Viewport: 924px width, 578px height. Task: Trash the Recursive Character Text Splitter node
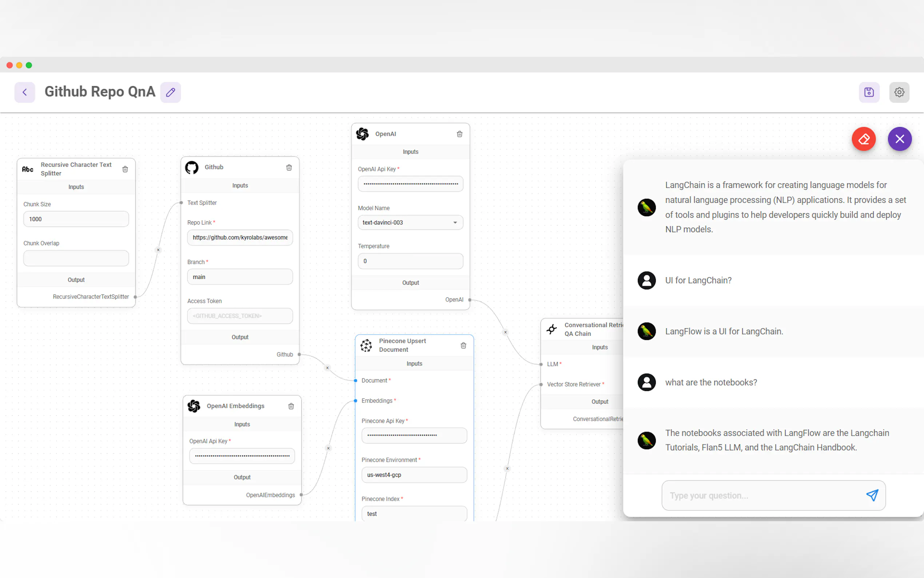coord(125,169)
